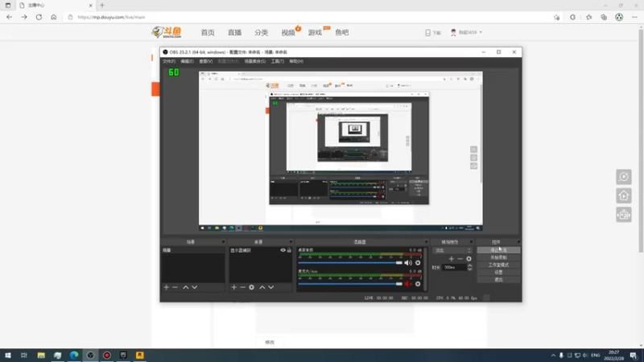The width and height of the screenshot is (644, 362).
Task: Open 分类 link on Douyu header
Action: (261, 32)
